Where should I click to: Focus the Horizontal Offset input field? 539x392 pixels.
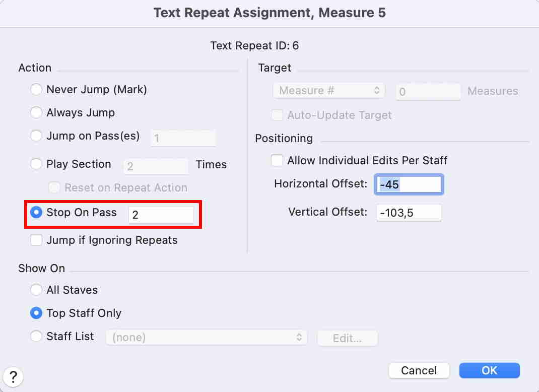409,184
